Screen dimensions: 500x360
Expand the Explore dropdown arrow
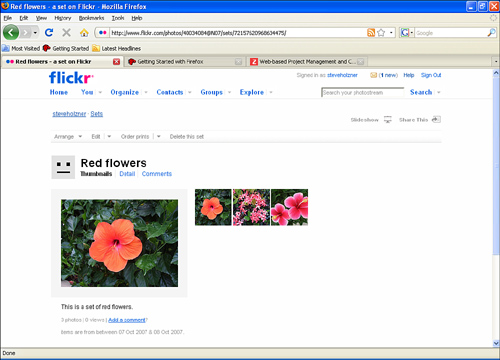(271, 92)
